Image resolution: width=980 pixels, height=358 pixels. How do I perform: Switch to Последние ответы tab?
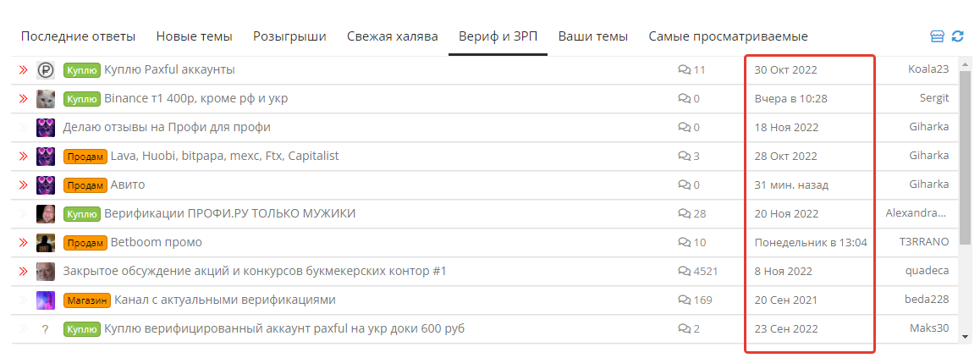pos(78,37)
